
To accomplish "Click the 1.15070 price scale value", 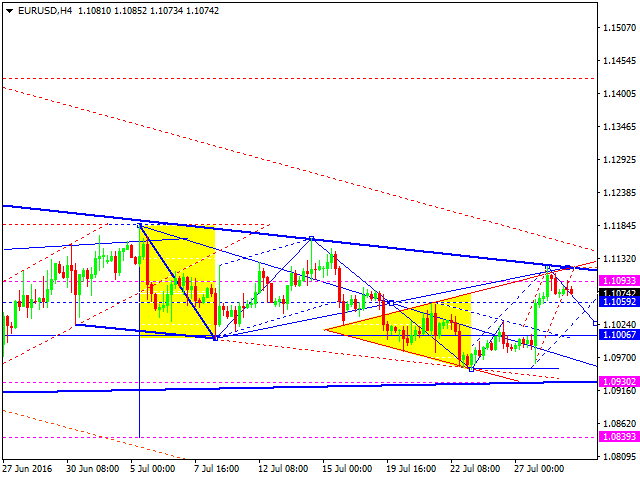I will [x=620, y=28].
